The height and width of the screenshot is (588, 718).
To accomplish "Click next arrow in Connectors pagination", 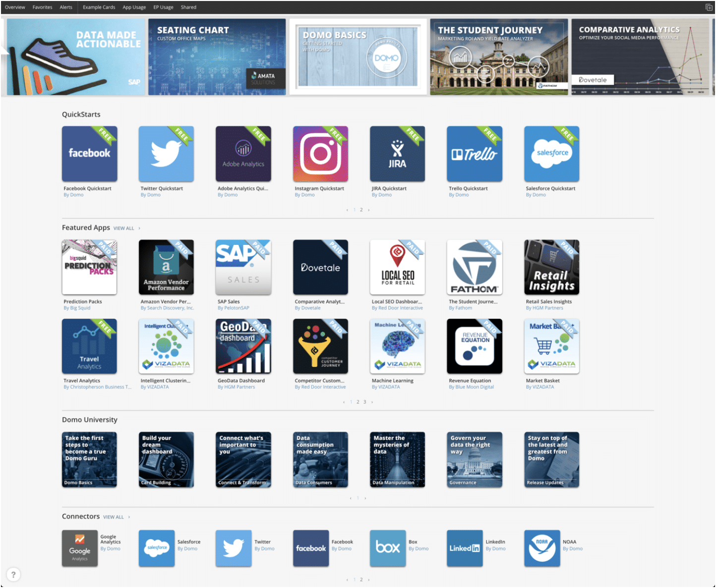I will (369, 580).
